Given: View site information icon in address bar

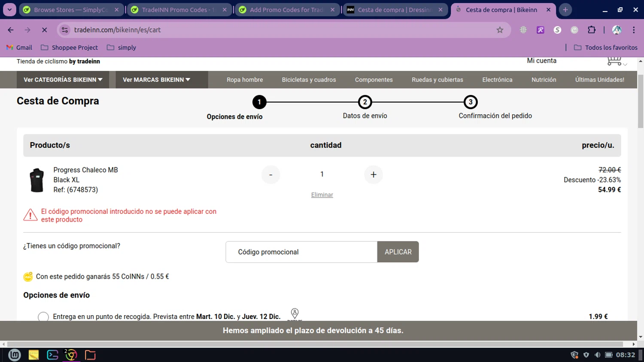Looking at the screenshot, I should (65, 30).
